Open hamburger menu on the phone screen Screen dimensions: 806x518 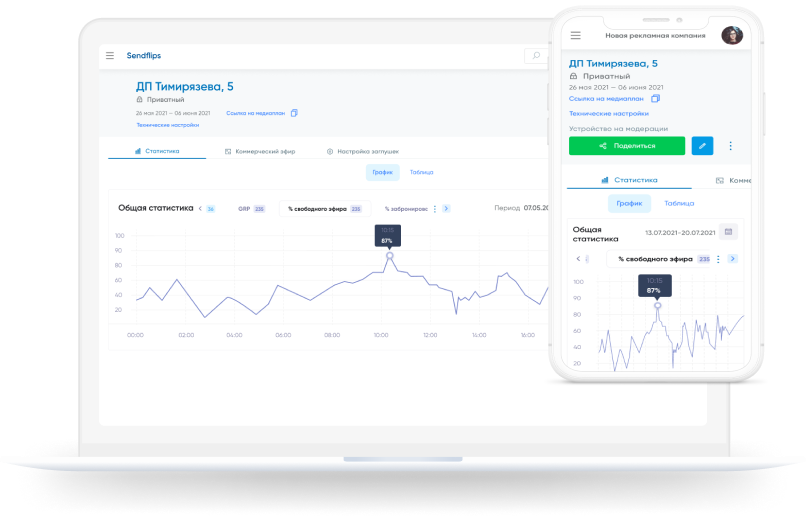click(575, 35)
